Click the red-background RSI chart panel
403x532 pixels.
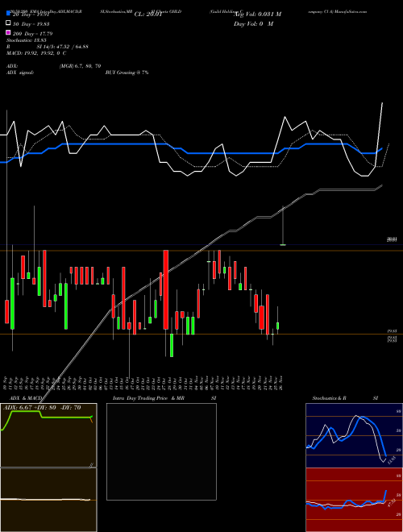[354, 500]
